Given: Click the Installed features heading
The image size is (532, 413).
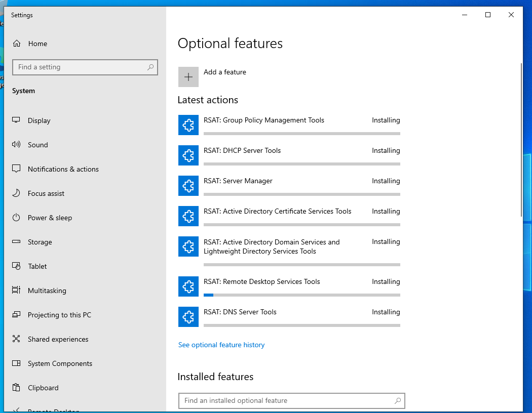Looking at the screenshot, I should point(215,377).
